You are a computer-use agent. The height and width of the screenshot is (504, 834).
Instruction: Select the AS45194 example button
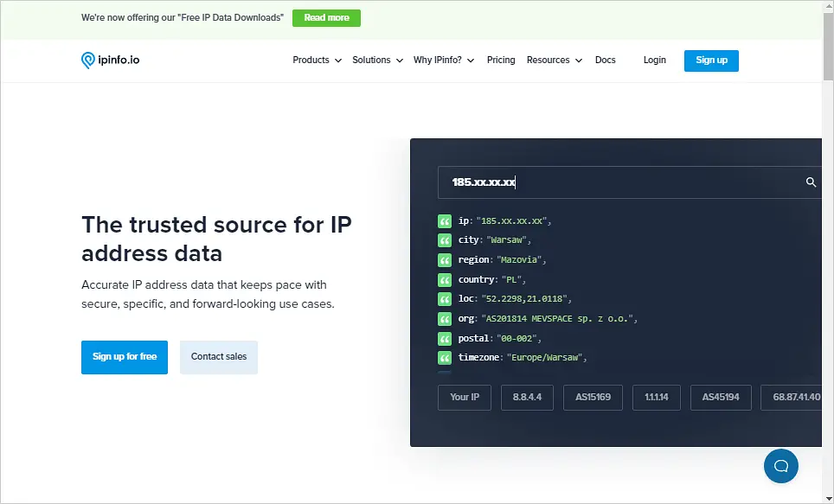click(721, 398)
